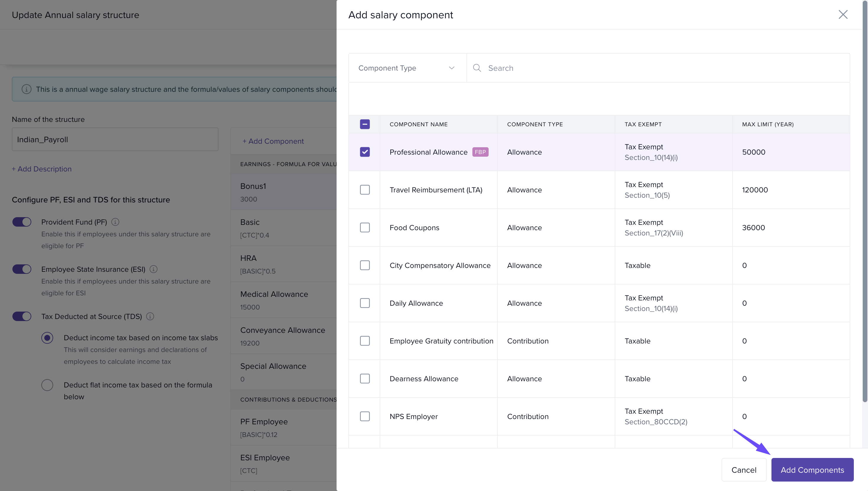This screenshot has width=868, height=491.
Task: Turn off the Employee State Insurance toggle
Action: [22, 269]
